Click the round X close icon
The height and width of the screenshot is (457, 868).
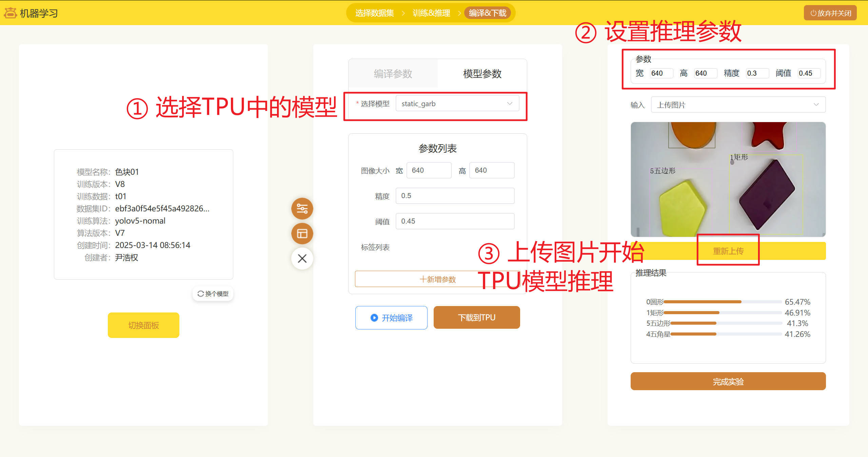click(302, 259)
